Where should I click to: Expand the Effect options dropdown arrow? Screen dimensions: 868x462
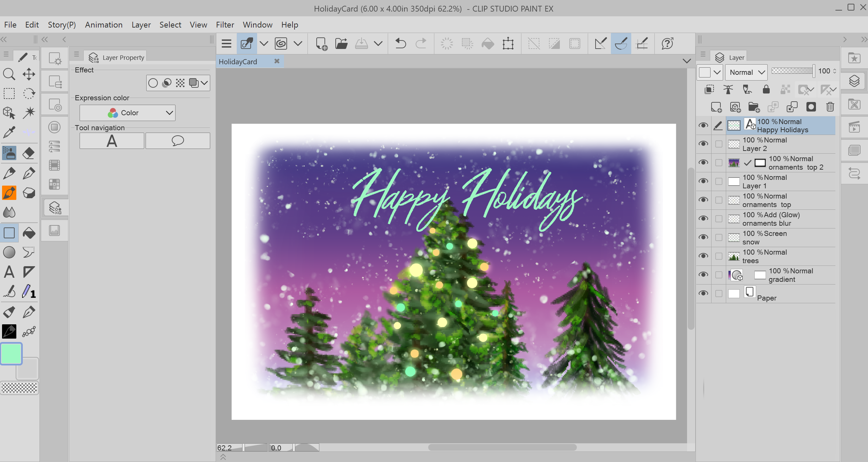pos(204,83)
